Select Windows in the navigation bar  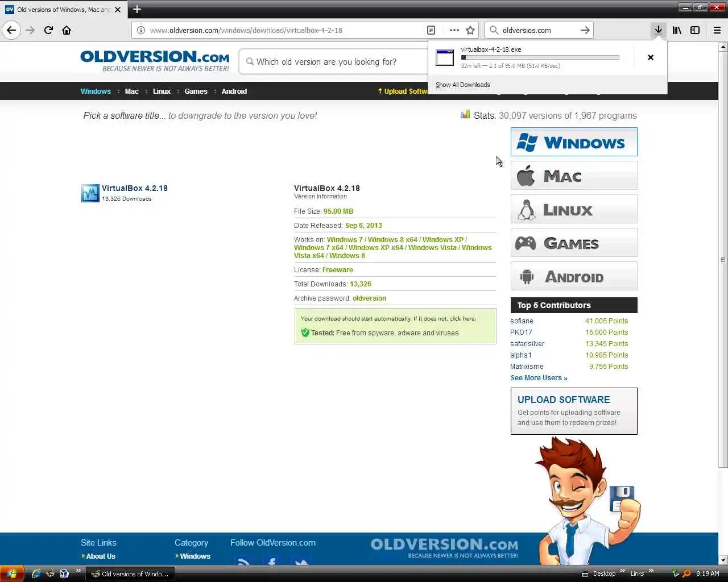pyautogui.click(x=96, y=91)
